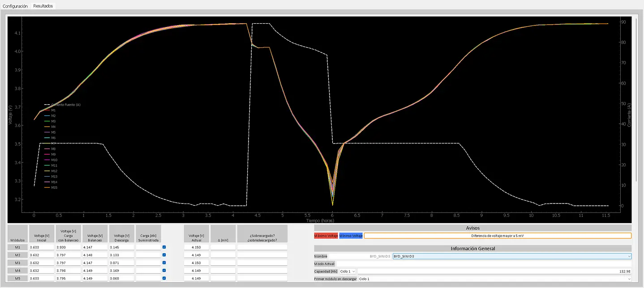Viewport: 644px width, 288px height.
Task: Select the M4 module row button
Action: [x=17, y=271]
